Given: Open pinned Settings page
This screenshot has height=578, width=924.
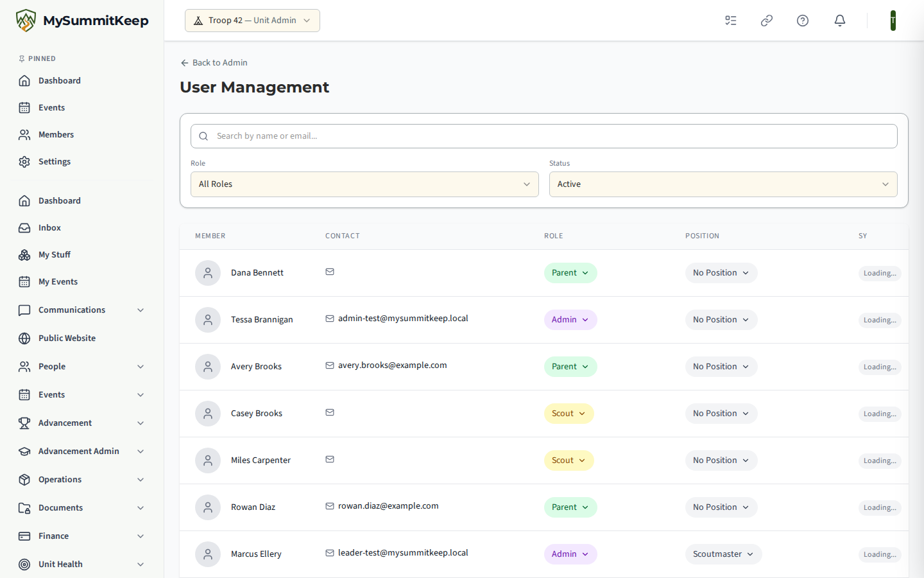Looking at the screenshot, I should point(82,162).
